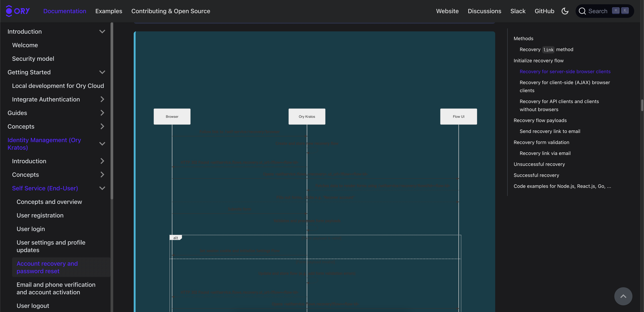
Task: Open the Discussions page
Action: (485, 11)
